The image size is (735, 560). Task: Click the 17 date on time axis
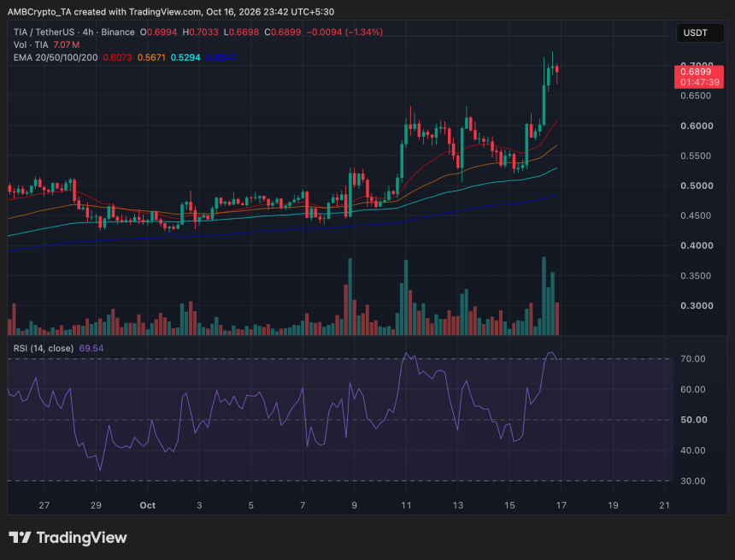(x=562, y=505)
